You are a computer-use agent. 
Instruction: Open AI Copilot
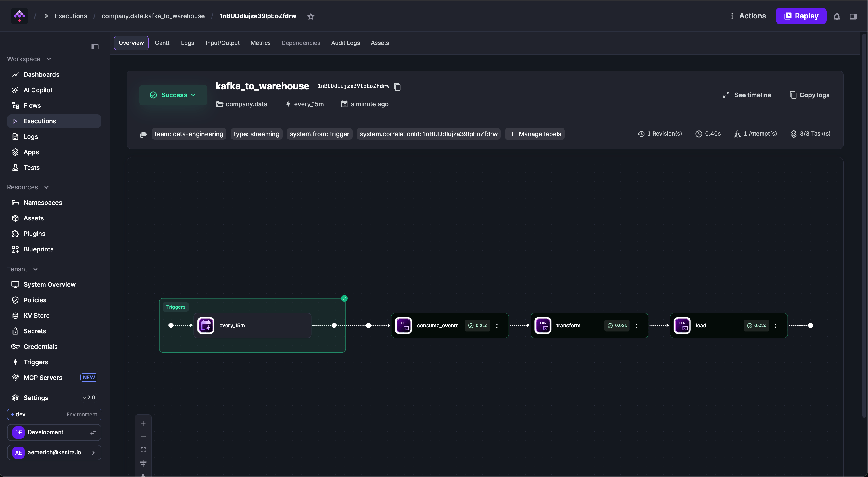click(x=54, y=90)
